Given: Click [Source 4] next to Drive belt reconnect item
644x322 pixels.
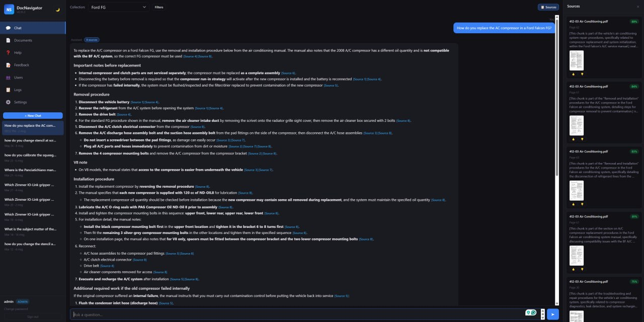Looking at the screenshot, I should tap(107, 266).
